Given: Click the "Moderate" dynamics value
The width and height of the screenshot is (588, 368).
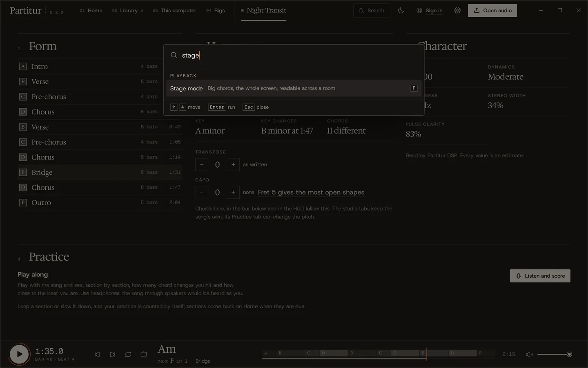Looking at the screenshot, I should (506, 77).
